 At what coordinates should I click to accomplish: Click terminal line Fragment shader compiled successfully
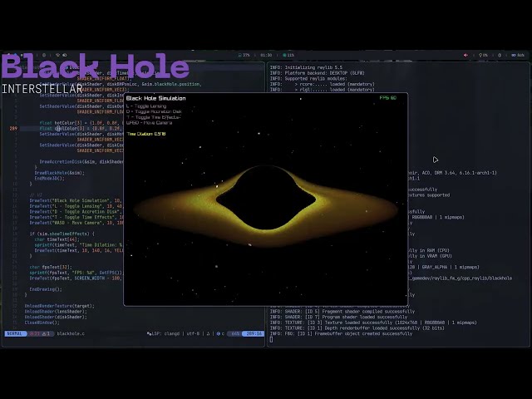pyautogui.click(x=342, y=312)
